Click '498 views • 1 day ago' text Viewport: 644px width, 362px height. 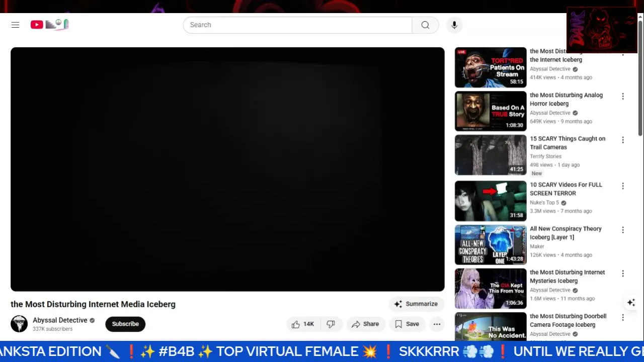[x=555, y=165]
